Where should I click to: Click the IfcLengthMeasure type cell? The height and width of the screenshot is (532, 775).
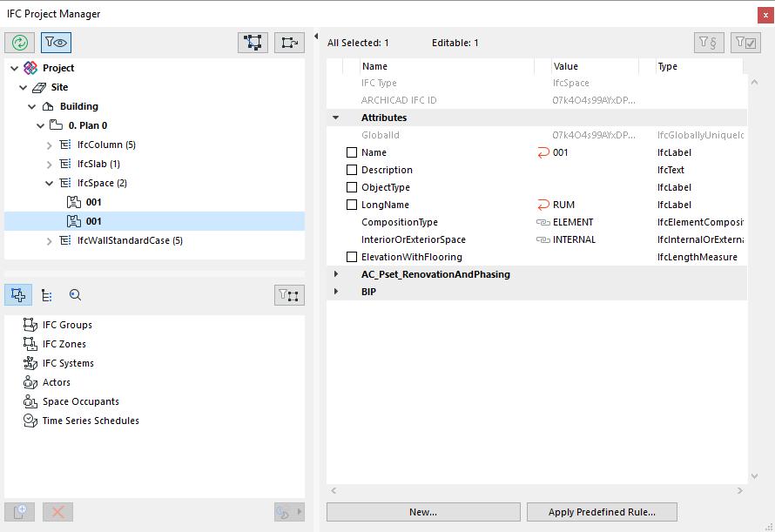tap(697, 257)
